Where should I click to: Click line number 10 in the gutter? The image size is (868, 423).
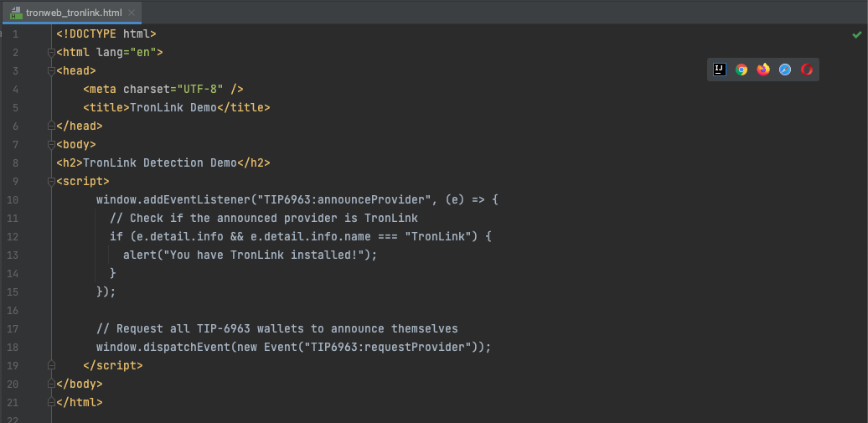[13, 200]
